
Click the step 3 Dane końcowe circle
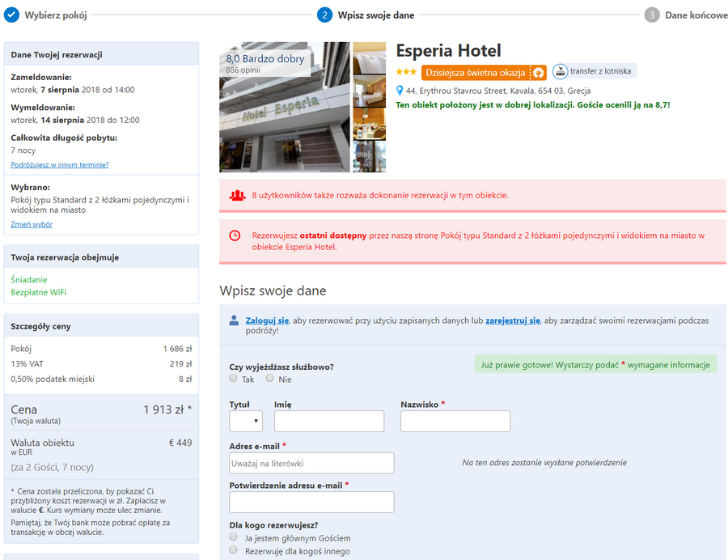pyautogui.click(x=652, y=15)
